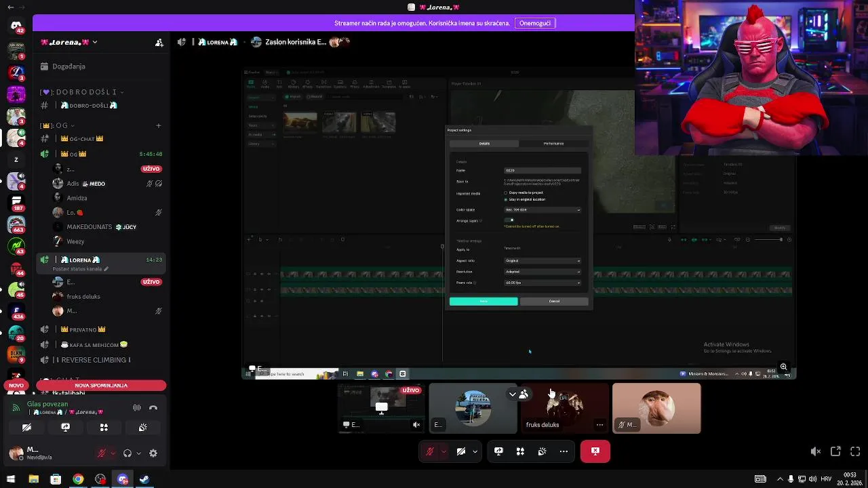Image resolution: width=868 pixels, height=488 pixels.
Task: Click the teal Save button in Project settings
Action: pyautogui.click(x=484, y=302)
